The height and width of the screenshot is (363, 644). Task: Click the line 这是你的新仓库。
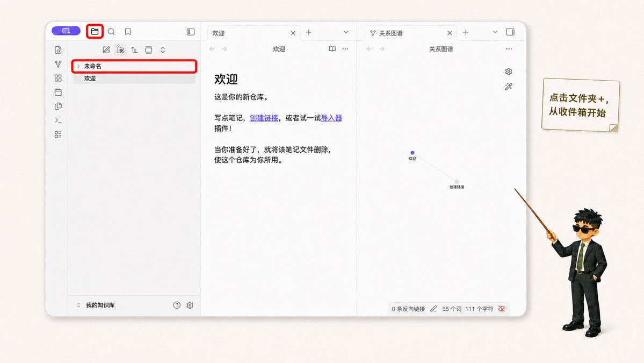(242, 97)
